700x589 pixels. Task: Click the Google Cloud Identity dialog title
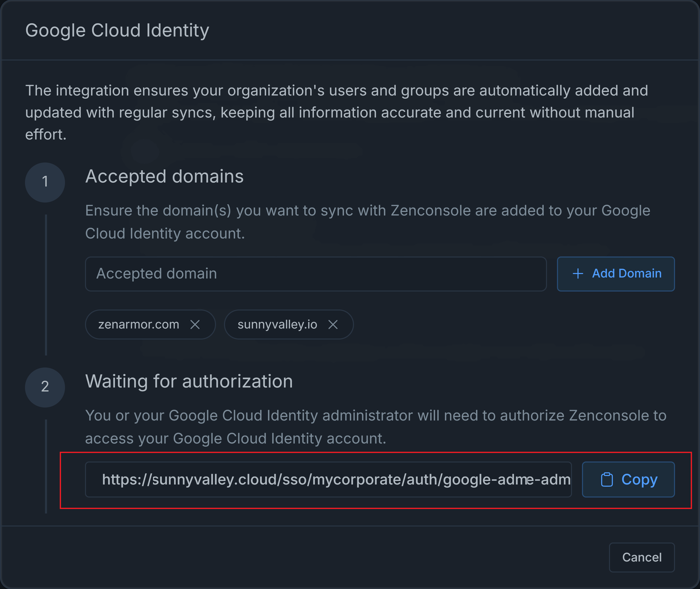pyautogui.click(x=117, y=30)
